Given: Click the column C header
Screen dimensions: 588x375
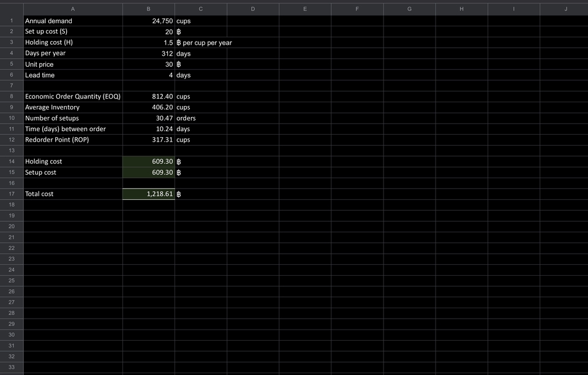Looking at the screenshot, I should (201, 9).
